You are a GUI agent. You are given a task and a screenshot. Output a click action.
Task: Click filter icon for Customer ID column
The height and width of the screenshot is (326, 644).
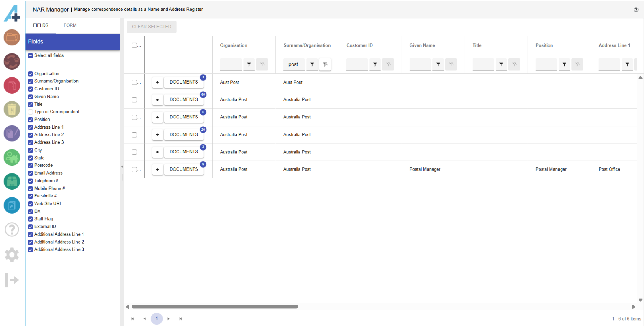[375, 64]
